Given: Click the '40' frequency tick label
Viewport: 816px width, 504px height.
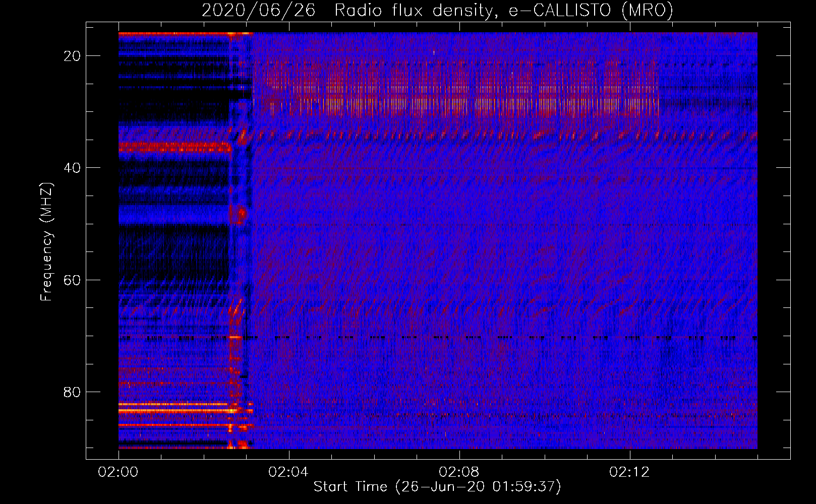Looking at the screenshot, I should pos(72,168).
